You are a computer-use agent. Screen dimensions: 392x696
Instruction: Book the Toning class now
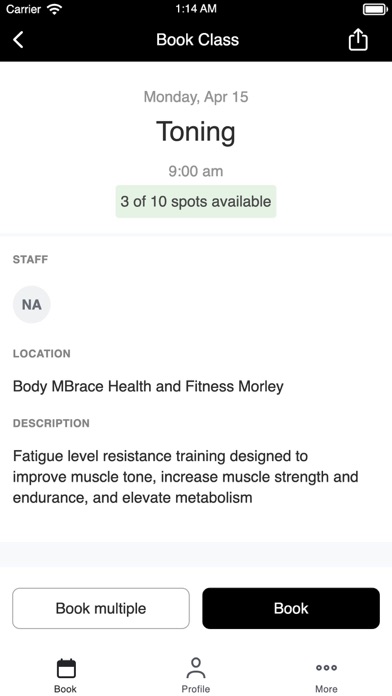[x=291, y=608]
